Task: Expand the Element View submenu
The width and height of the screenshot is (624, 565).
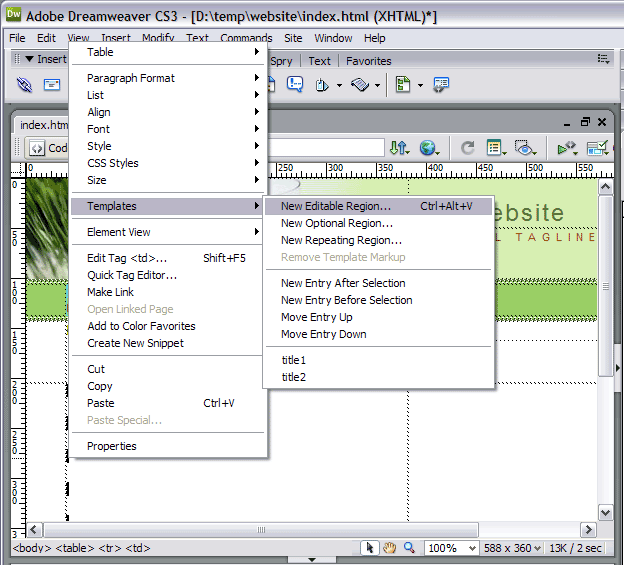Action: 168,232
